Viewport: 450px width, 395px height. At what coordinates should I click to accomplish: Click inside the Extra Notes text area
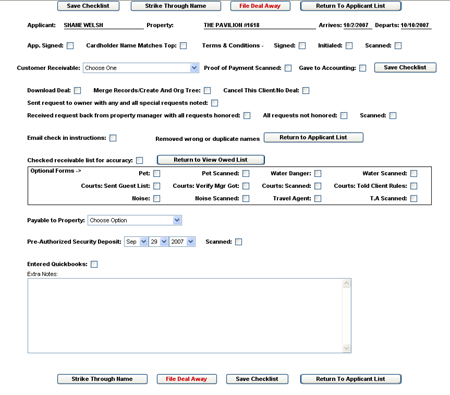[x=185, y=316]
